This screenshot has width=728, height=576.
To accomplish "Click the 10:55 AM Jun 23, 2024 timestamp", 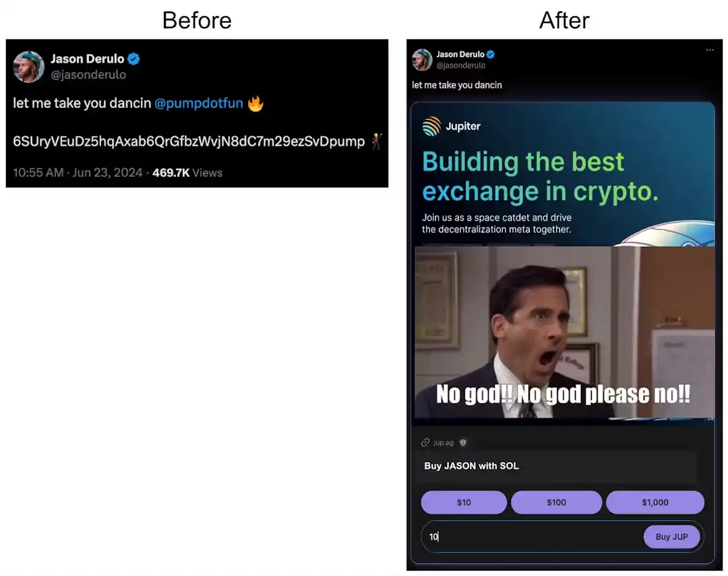I will tap(78, 173).
